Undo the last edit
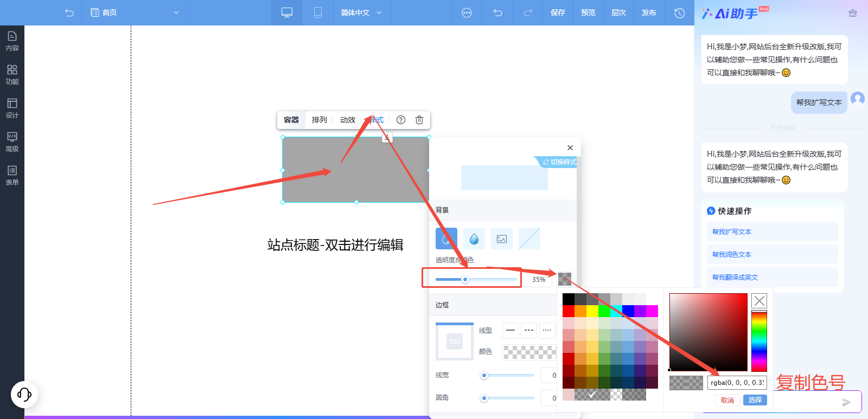Image resolution: width=868 pixels, height=419 pixels. 497,12
